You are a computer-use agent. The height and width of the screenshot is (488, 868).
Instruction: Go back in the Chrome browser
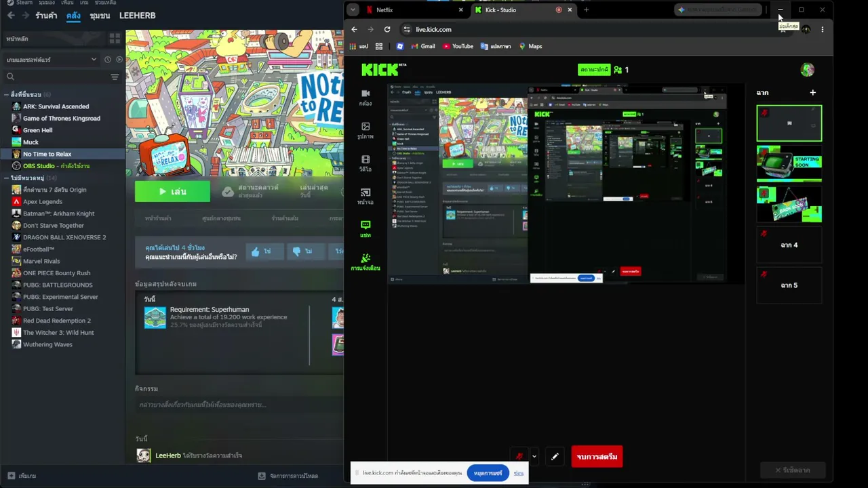click(x=354, y=29)
